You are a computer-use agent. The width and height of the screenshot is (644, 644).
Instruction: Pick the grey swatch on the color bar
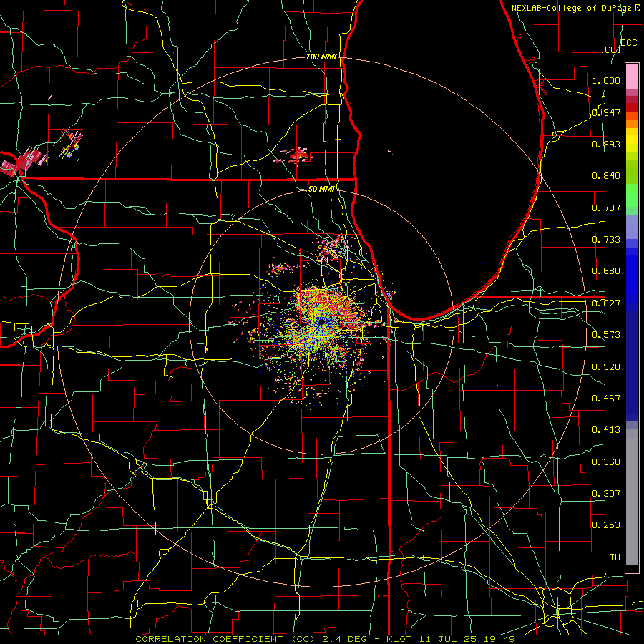coord(632,497)
